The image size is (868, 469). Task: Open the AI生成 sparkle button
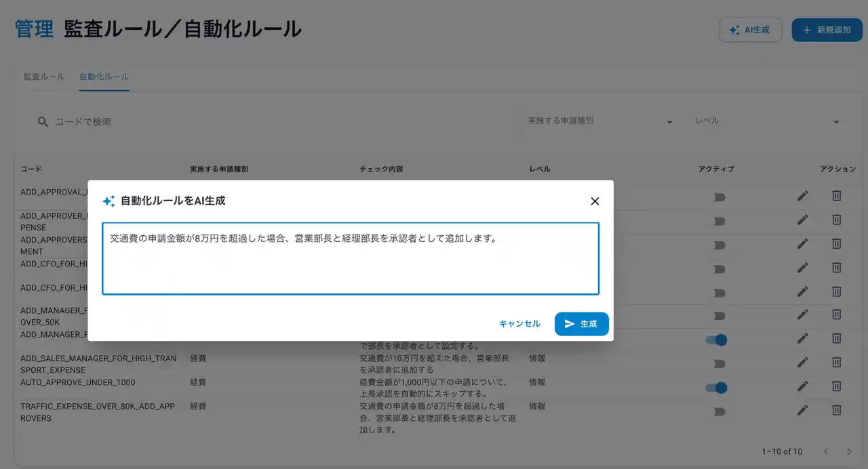point(750,30)
